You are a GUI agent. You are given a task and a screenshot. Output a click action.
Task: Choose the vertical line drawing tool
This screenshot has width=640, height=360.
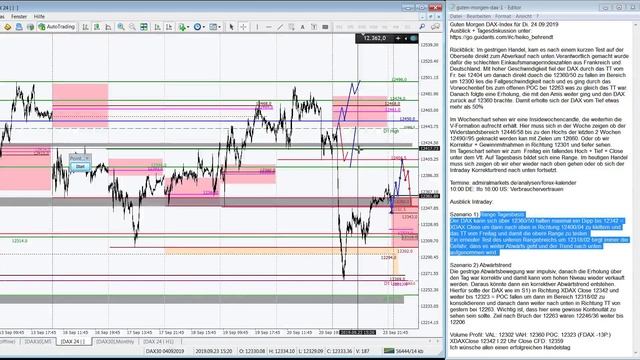[257, 27]
